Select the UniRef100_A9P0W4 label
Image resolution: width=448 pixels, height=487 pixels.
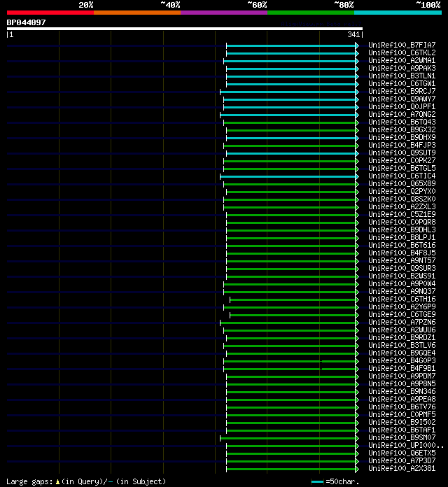tap(402, 283)
